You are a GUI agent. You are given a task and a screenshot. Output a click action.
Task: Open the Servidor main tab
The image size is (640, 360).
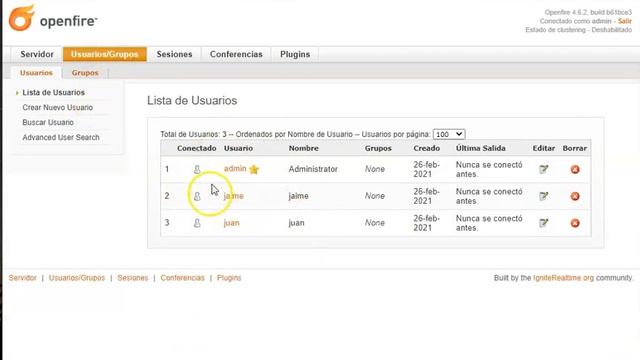(37, 54)
